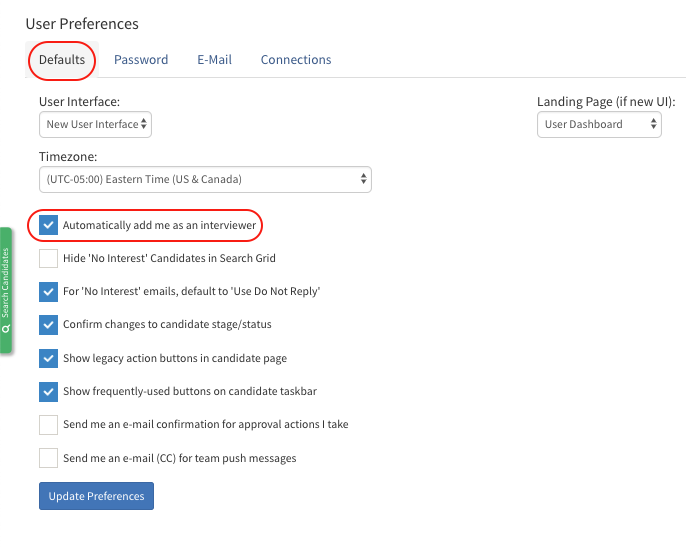This screenshot has width=686, height=547.
Task: Disable Show legacy action buttons checkbox
Action: [x=48, y=358]
